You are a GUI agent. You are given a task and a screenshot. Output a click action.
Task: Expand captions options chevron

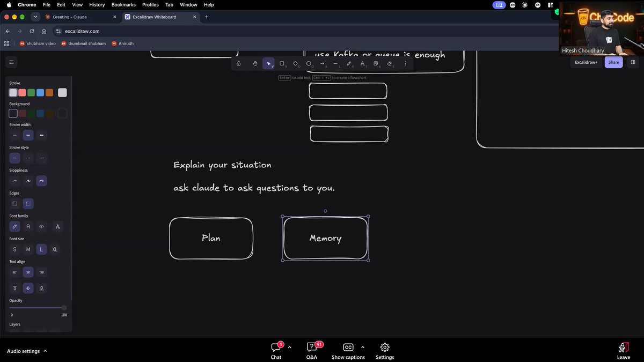[x=363, y=347]
